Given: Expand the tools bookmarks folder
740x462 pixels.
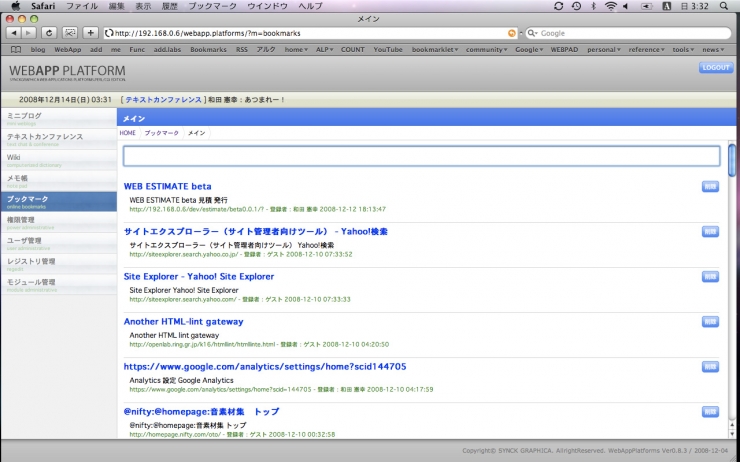Looking at the screenshot, I should (683, 50).
